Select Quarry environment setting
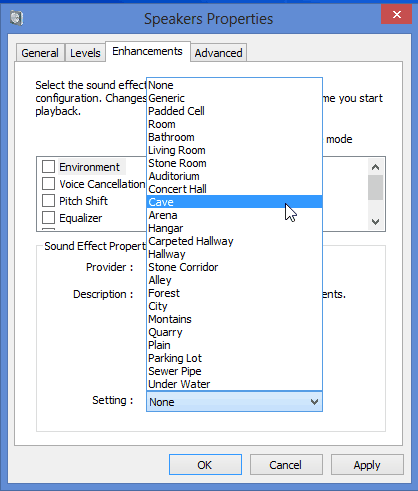418x491 pixels. coord(234,332)
